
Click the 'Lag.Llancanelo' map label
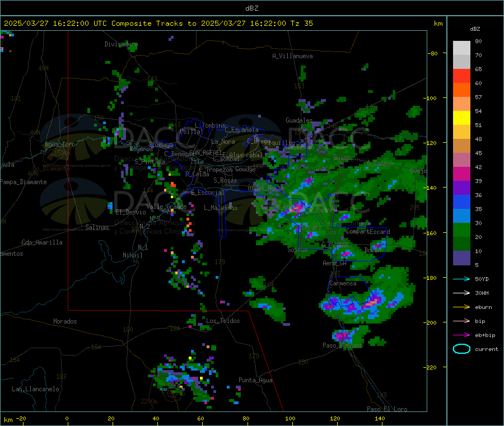tap(35, 389)
